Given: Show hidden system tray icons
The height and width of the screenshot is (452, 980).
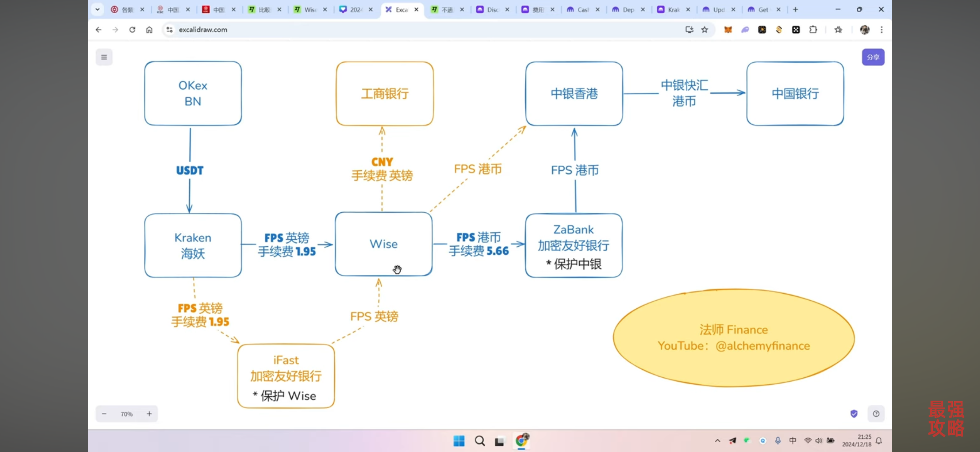Looking at the screenshot, I should [717, 440].
